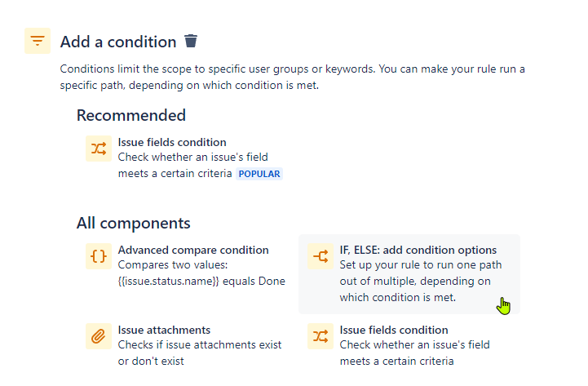Select the shuffle icon under Recommended
Viewport: 588px width, 386px height.
(99, 149)
